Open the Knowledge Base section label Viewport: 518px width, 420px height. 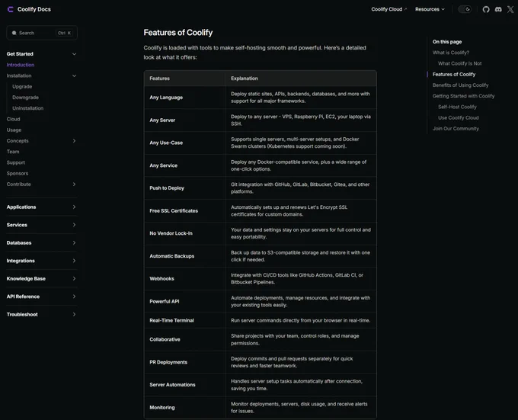26,278
